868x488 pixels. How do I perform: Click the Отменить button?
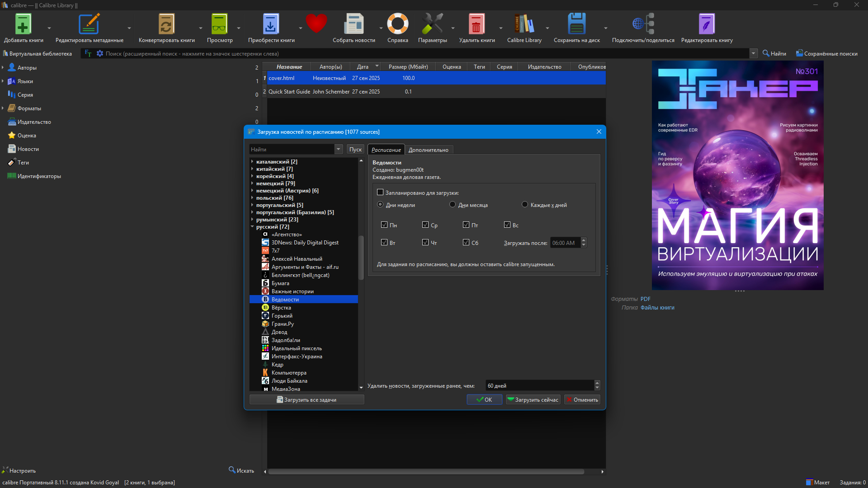point(582,400)
